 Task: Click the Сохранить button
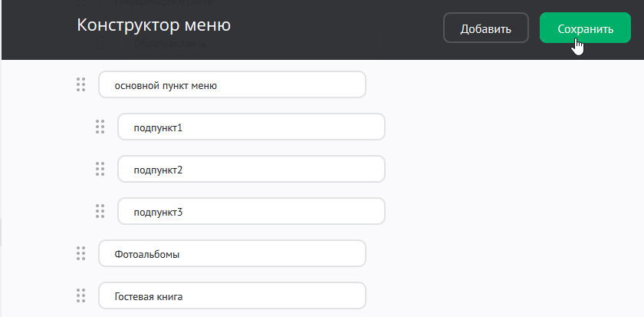pyautogui.click(x=585, y=28)
